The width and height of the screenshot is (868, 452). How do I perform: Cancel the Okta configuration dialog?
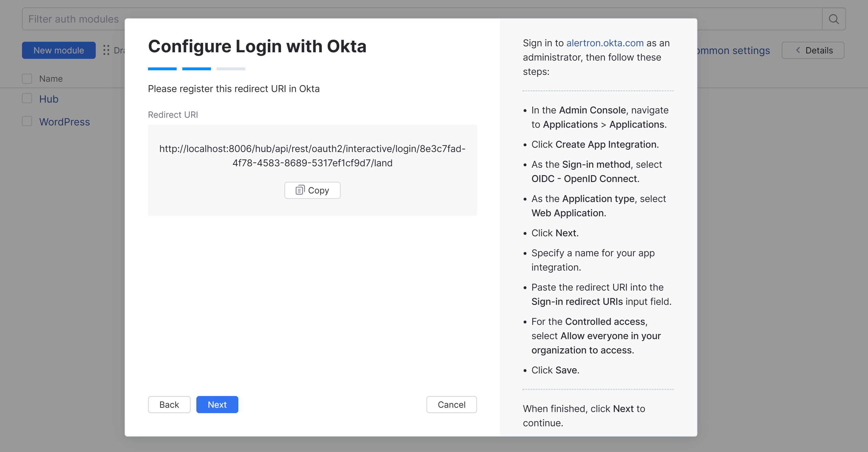[451, 404]
